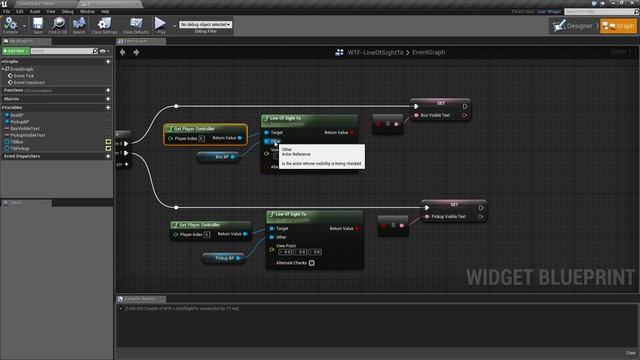Open the view options eye dropdown
The height and width of the screenshot is (360, 640).
(x=104, y=51)
